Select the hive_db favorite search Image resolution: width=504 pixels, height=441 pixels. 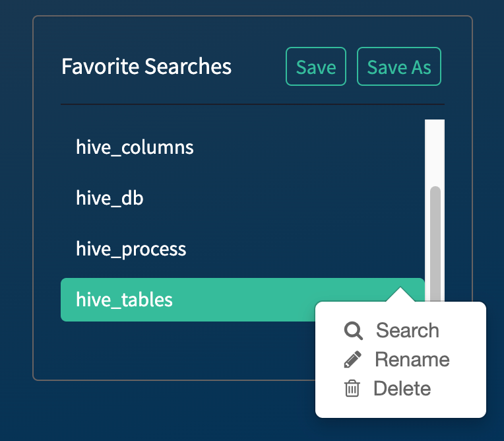pos(110,198)
